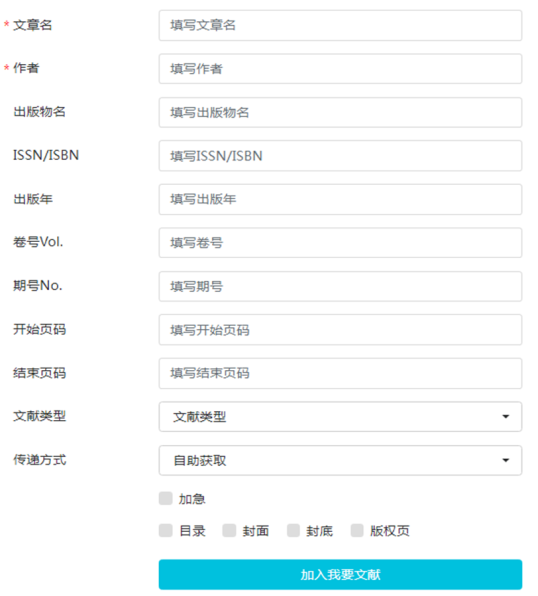
Task: Select the 出版物名 input field
Action: click(340, 113)
